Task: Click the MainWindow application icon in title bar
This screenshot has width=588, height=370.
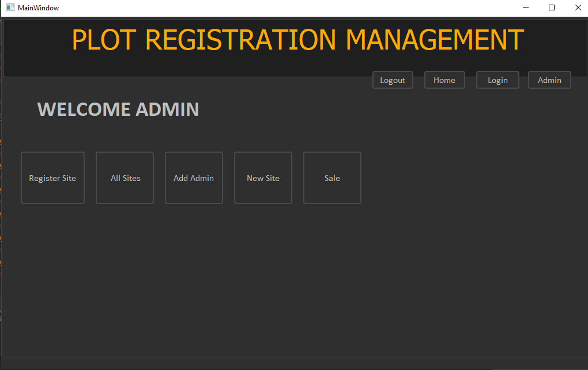Action: pyautogui.click(x=10, y=7)
